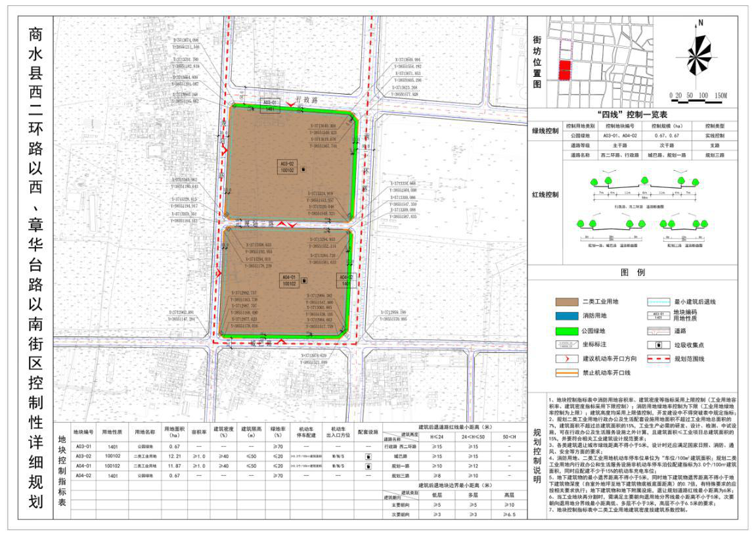The image size is (756, 535).
Task: Click the 红线控制 row label
Action: tap(545, 195)
